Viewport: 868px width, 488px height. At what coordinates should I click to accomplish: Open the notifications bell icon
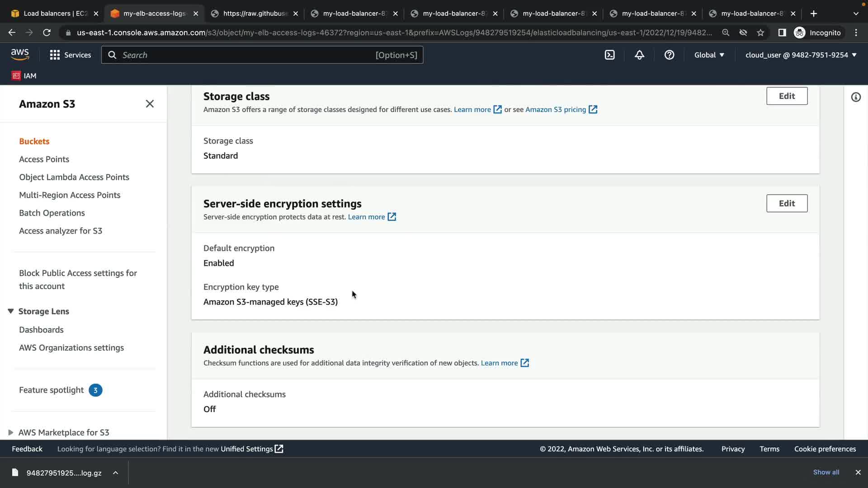pyautogui.click(x=639, y=55)
